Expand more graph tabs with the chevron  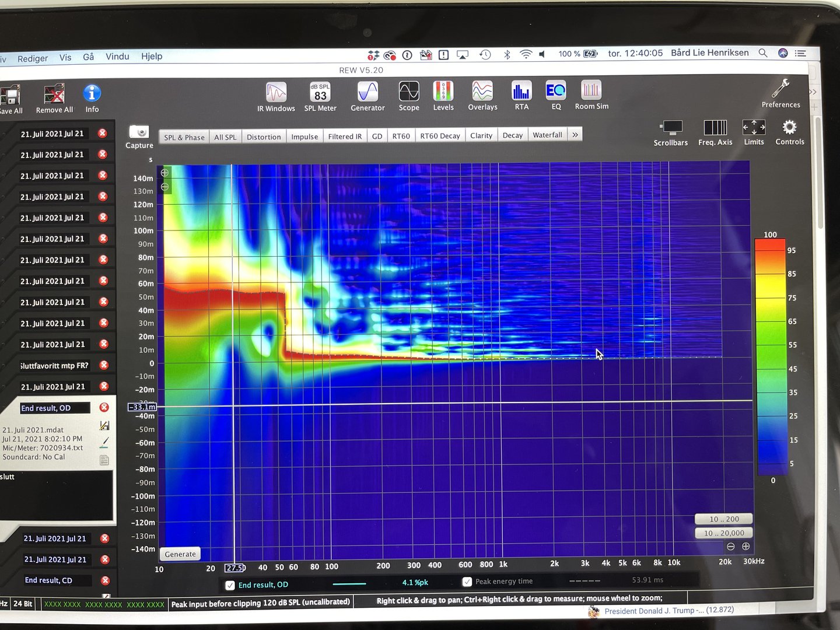575,135
